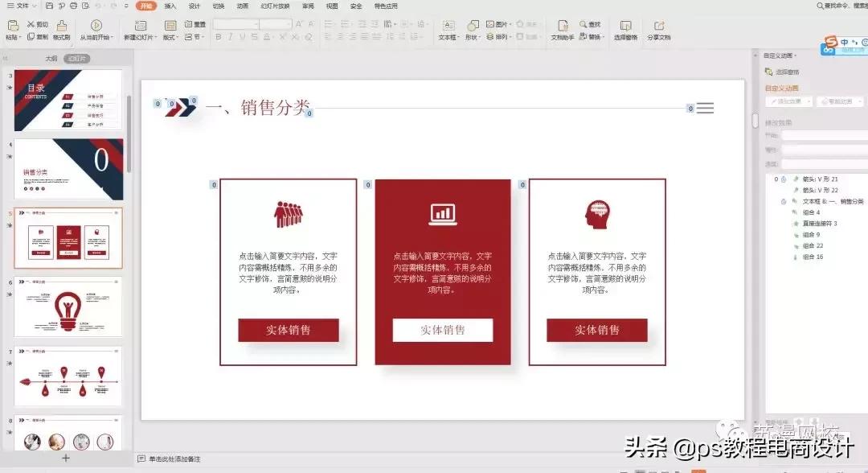Insert a text box using 文本框 icon
The image size is (868, 473).
click(448, 32)
